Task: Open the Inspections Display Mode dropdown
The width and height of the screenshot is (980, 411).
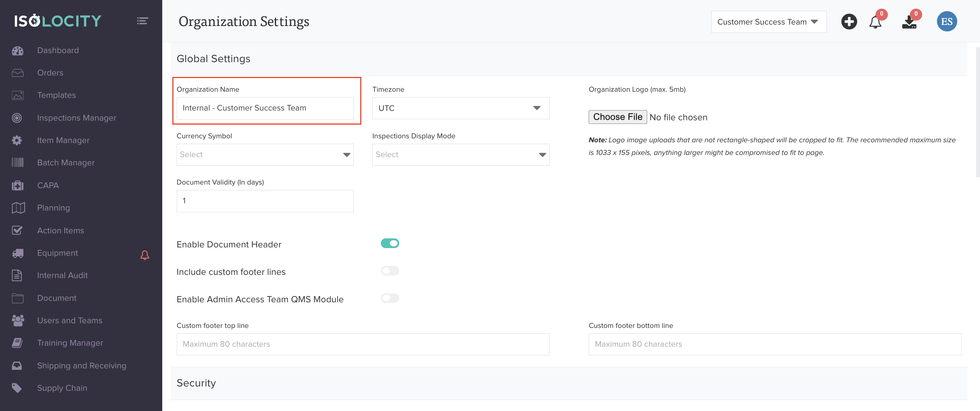Action: tap(460, 155)
